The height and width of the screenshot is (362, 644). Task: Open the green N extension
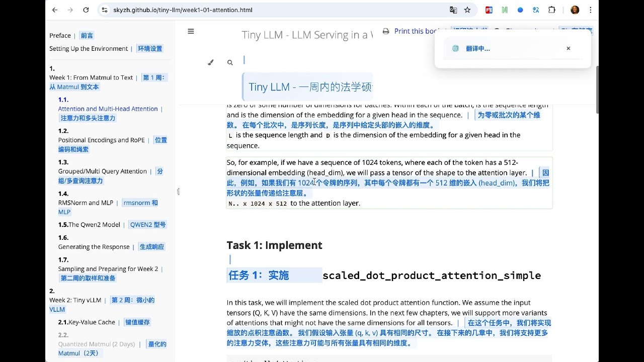coord(504,10)
